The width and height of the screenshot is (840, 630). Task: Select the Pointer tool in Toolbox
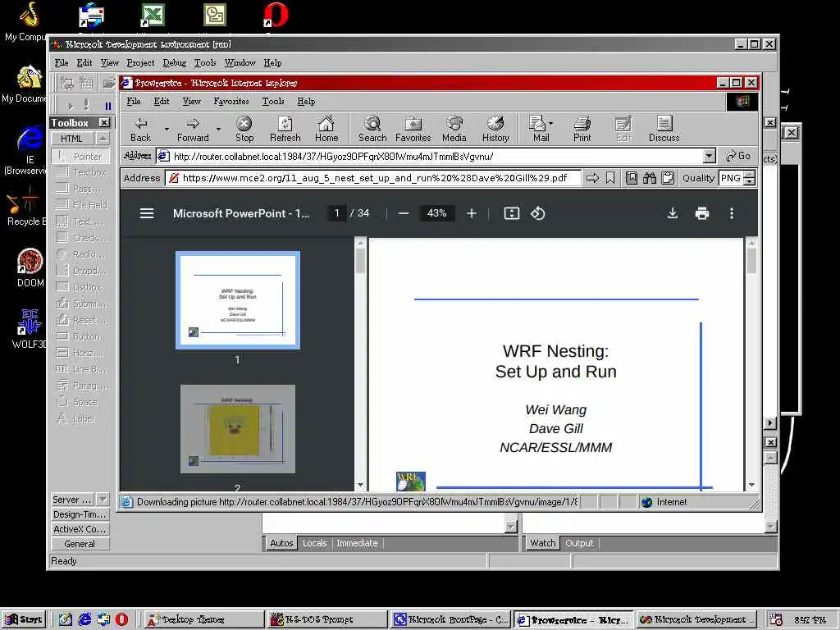point(81,157)
